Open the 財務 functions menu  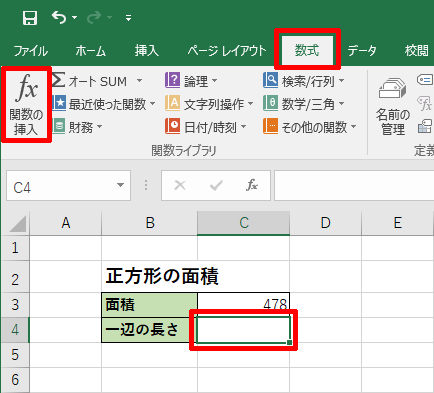click(x=77, y=127)
